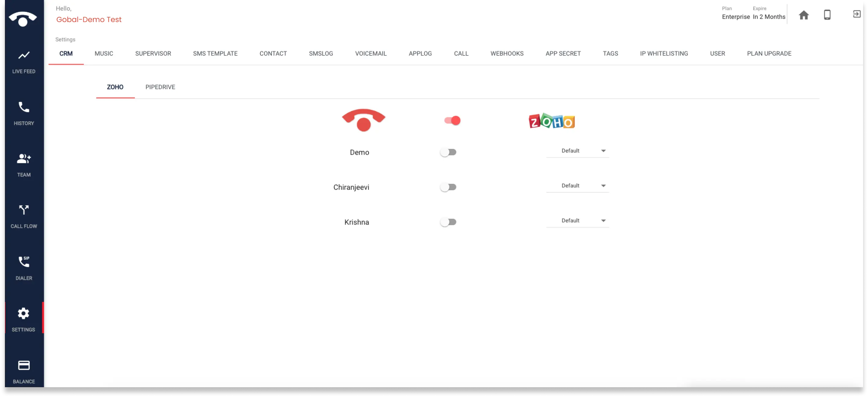The width and height of the screenshot is (868, 397).
Task: Select the ZOHO tab
Action: pyautogui.click(x=115, y=87)
